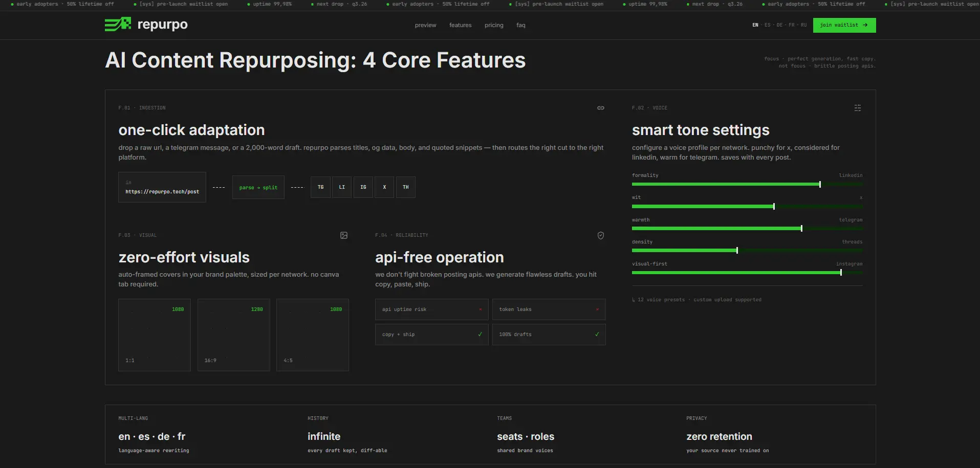
Task: Click the threads label on density row
Action: 852,242
